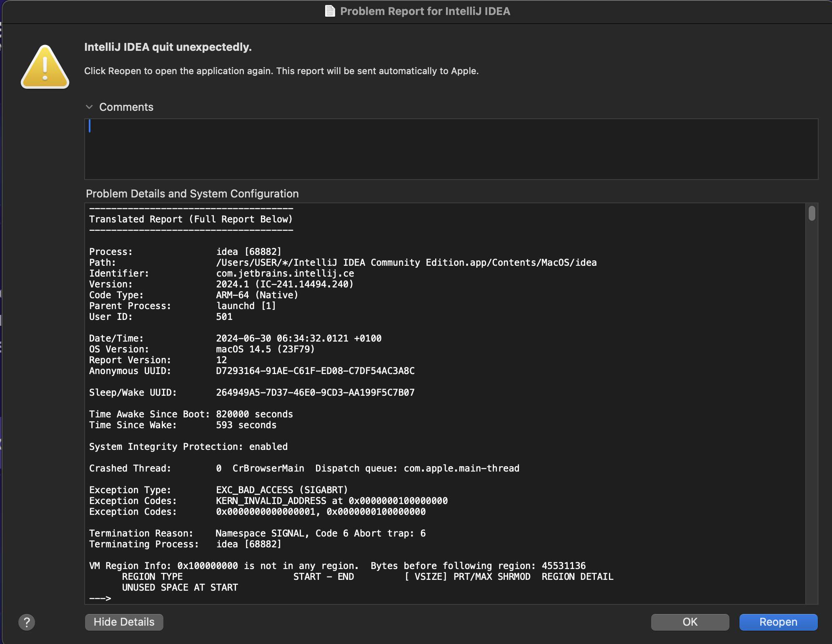Click the 'Comments' section label

(x=126, y=107)
